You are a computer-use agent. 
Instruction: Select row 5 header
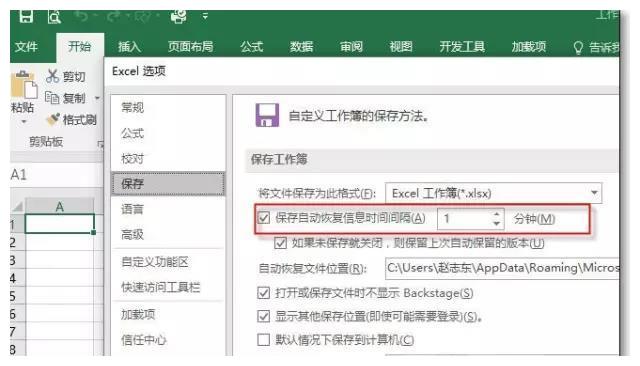[17, 296]
